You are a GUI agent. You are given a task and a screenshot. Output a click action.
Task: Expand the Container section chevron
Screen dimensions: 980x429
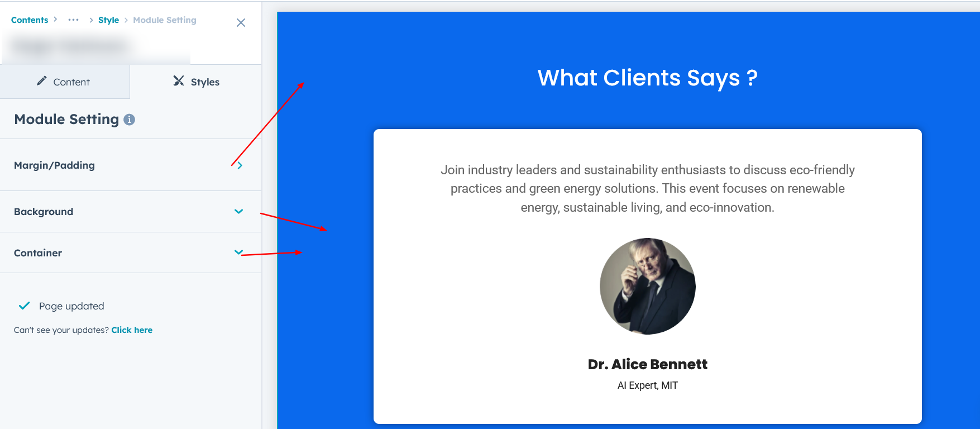pos(238,252)
